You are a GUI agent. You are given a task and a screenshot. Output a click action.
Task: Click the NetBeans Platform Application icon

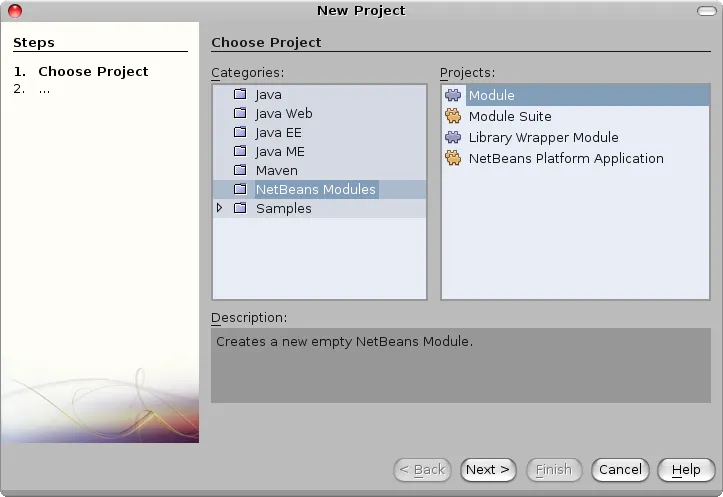[453, 158]
